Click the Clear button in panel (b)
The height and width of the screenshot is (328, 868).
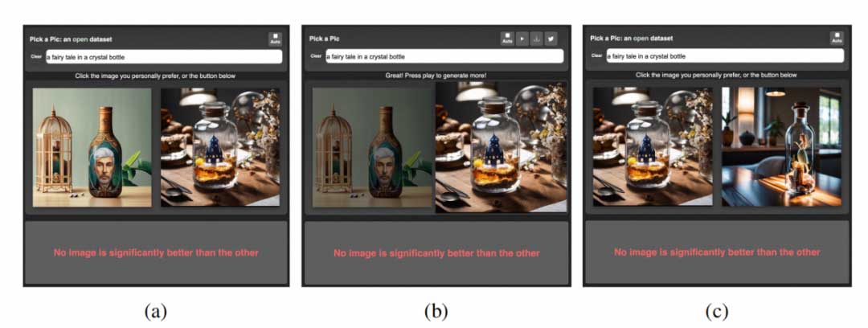316,56
